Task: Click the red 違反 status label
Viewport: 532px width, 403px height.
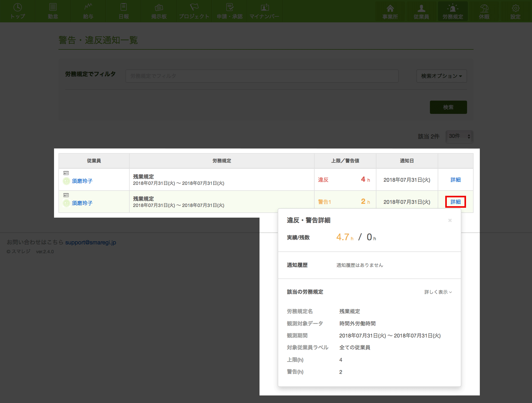Action: [323, 180]
